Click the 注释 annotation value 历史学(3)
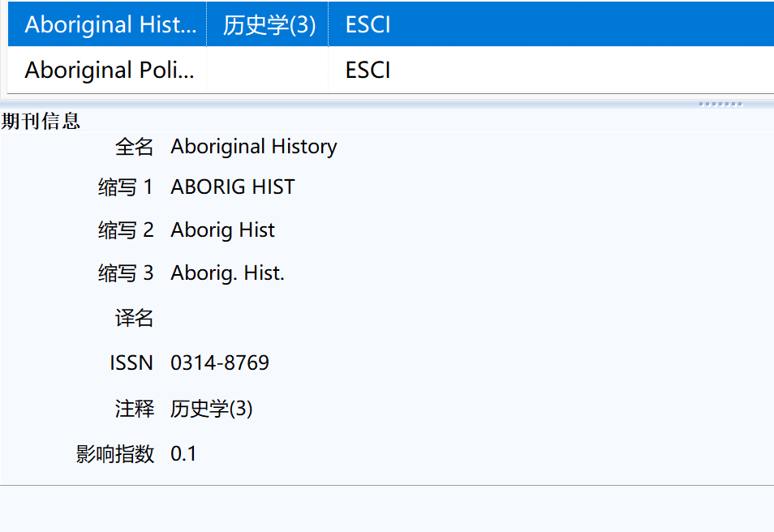774x532 pixels. coord(212,409)
